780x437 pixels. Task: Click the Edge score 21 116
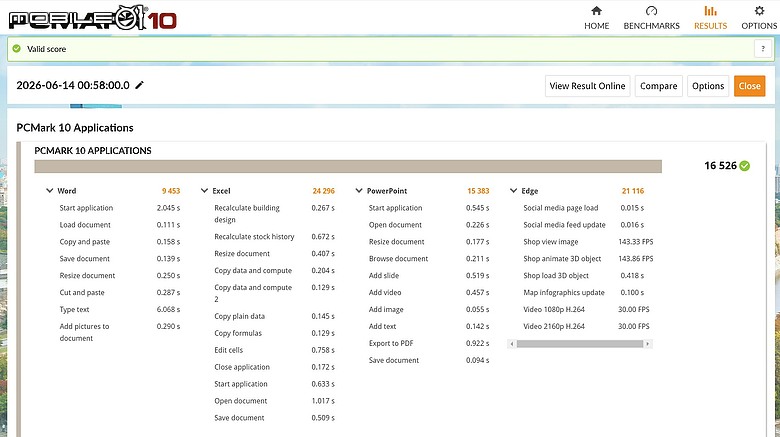[633, 191]
